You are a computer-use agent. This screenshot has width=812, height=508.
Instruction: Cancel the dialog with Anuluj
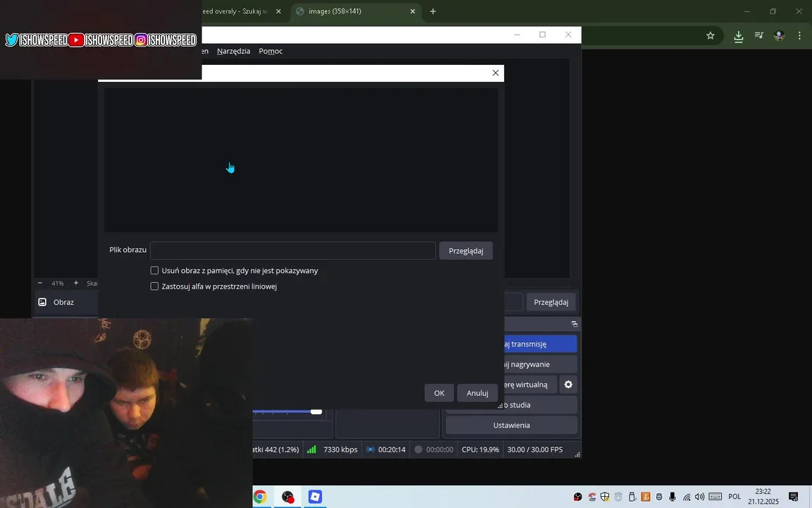477,393
